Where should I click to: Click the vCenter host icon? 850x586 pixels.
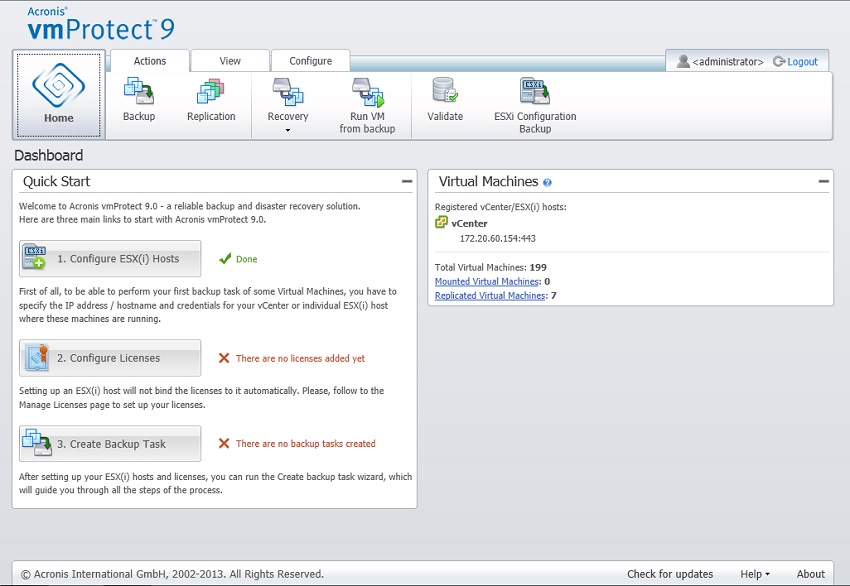(x=442, y=222)
